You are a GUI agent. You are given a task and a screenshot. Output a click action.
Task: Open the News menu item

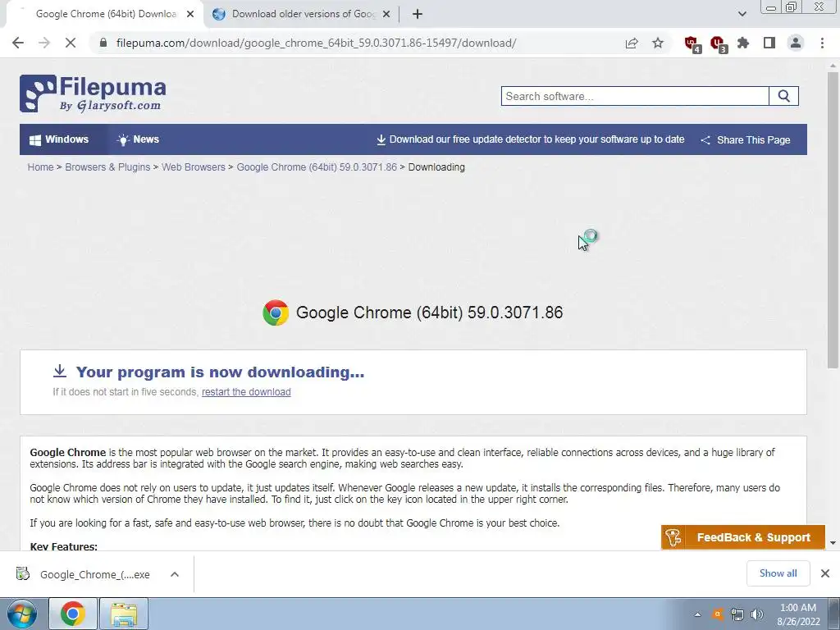[x=138, y=139]
